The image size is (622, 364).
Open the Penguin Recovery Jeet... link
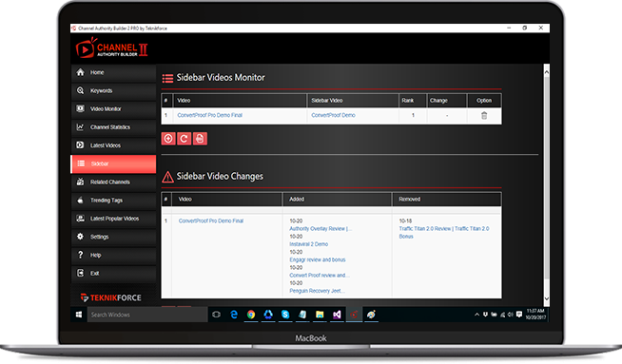click(x=317, y=291)
